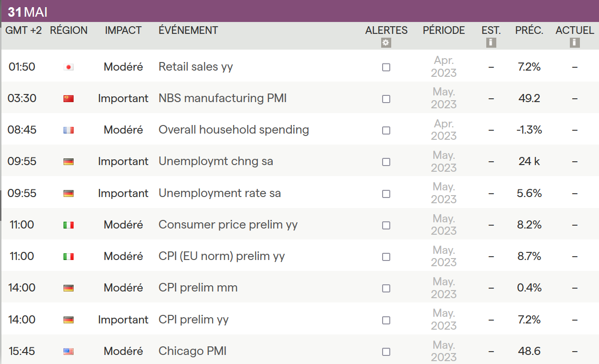Toggle alert for CPI prelim yy

386,320
